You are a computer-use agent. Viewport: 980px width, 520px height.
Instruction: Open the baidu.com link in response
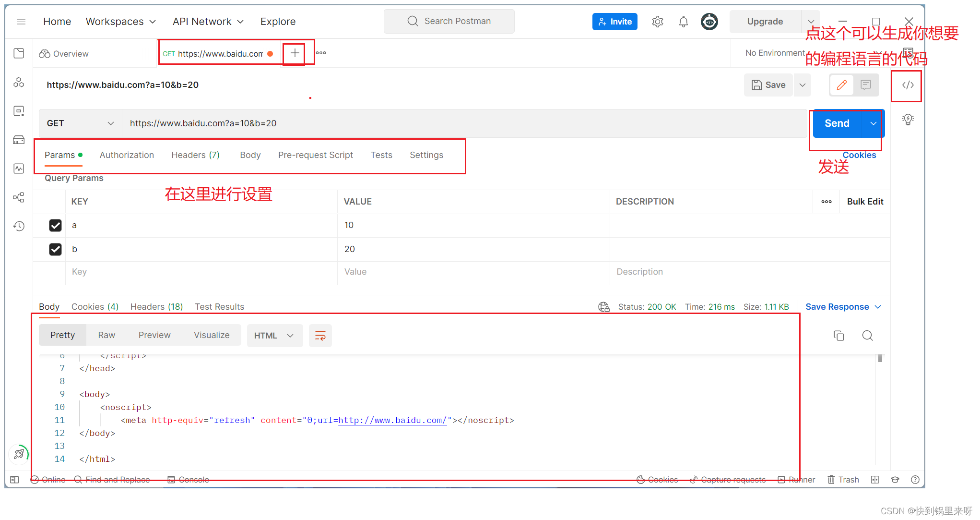pyautogui.click(x=392, y=421)
